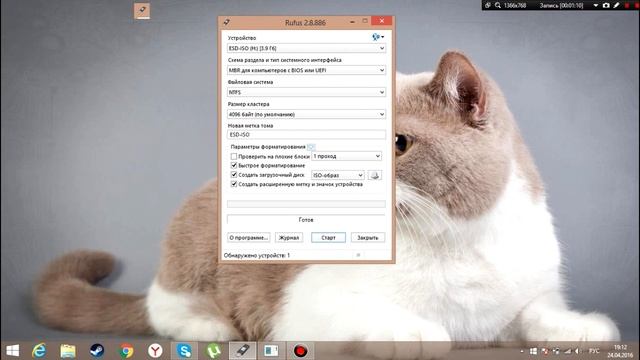Image resolution: width=640 pixels, height=360 pixels.
Task: Minimize the Rufus window
Action: point(352,22)
